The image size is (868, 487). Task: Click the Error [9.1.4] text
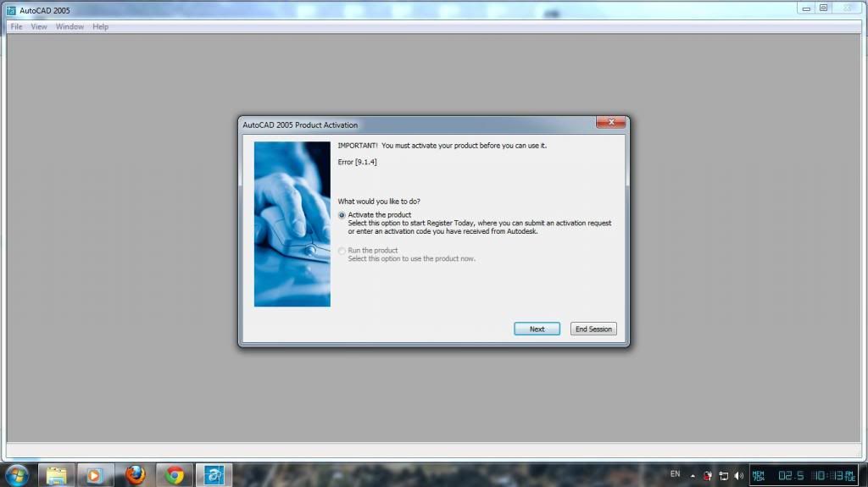point(357,162)
